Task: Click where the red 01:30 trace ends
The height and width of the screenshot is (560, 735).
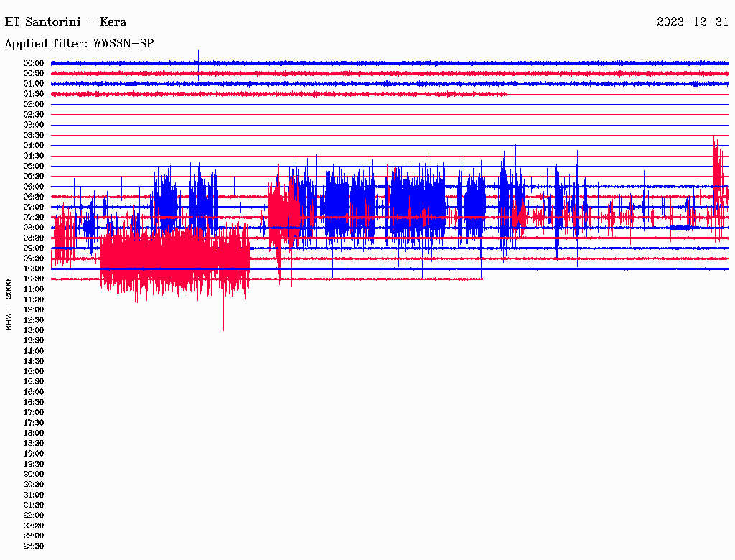Action: click(507, 94)
